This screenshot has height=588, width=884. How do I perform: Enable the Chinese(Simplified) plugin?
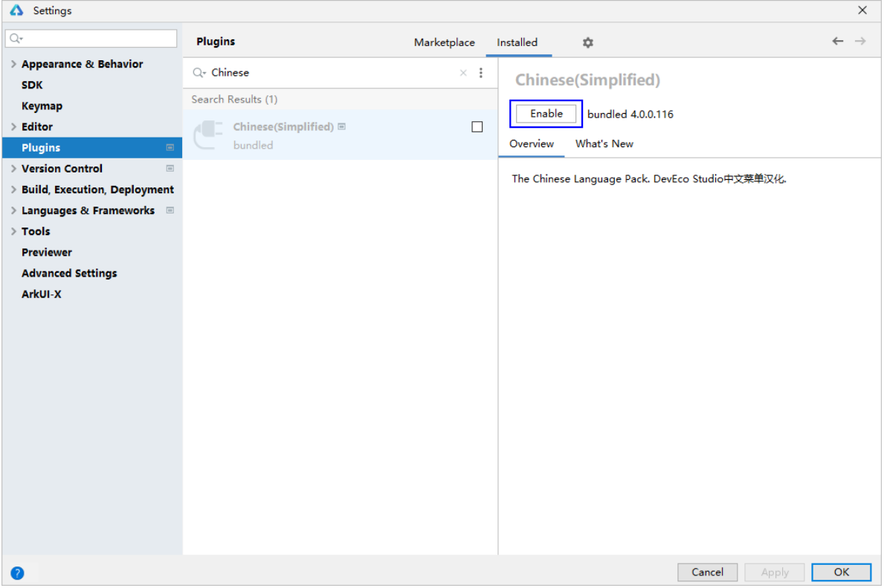point(546,114)
